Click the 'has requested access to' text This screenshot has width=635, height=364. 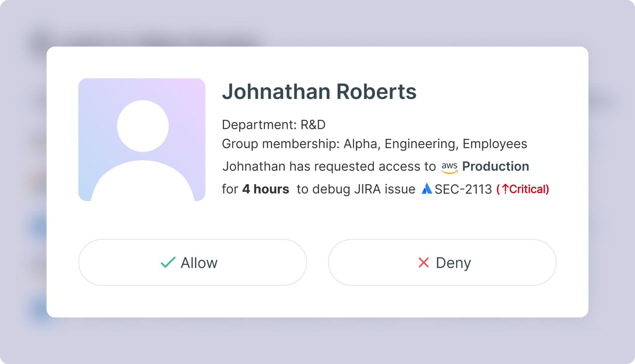coord(362,166)
